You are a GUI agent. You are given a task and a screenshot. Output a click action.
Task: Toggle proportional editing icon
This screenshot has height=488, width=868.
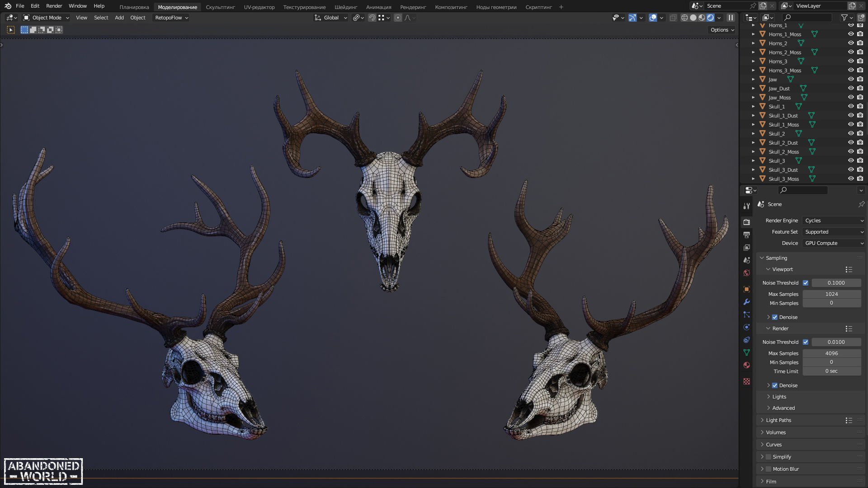pyautogui.click(x=398, y=18)
